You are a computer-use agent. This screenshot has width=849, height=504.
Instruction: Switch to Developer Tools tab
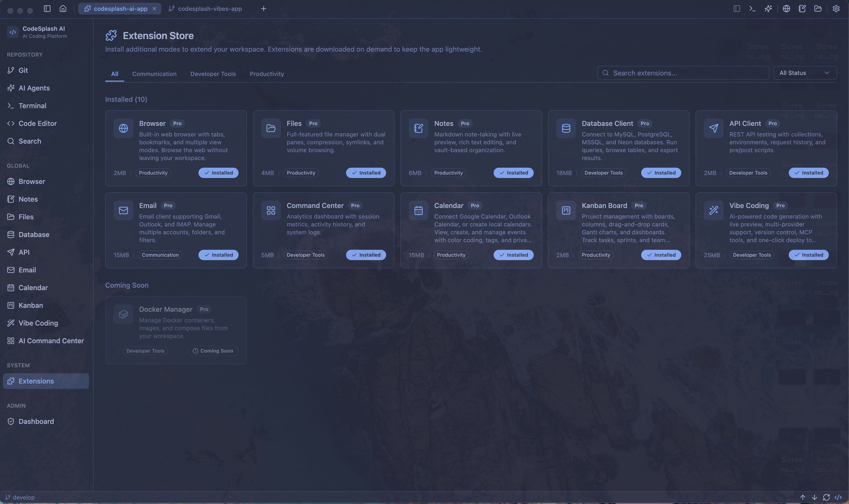[x=213, y=74]
